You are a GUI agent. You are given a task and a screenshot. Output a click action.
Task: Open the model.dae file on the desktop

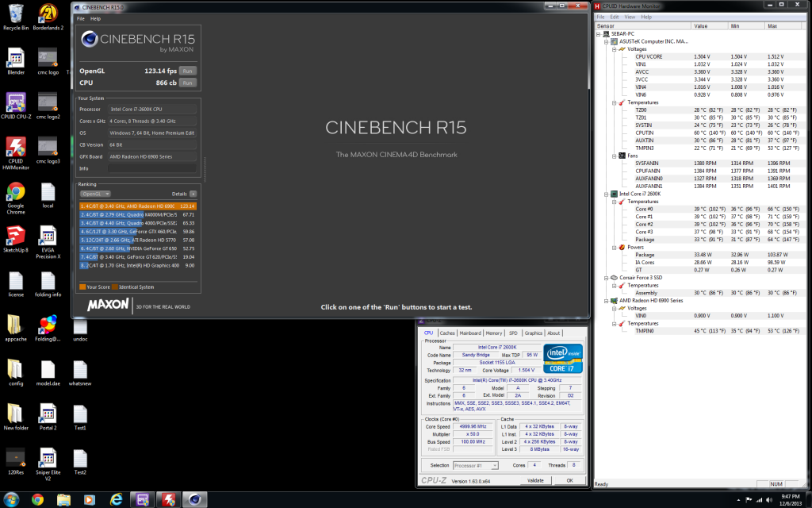pos(48,373)
